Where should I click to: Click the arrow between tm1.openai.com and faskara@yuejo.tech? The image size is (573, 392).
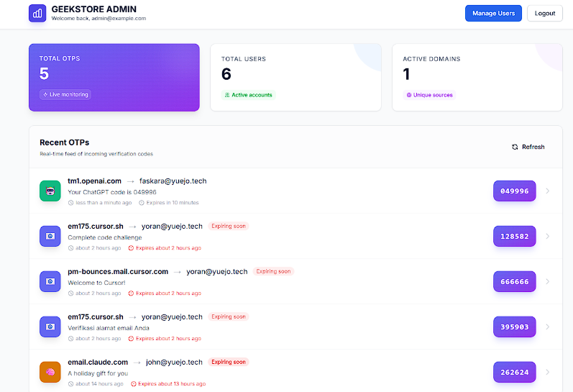tap(130, 181)
